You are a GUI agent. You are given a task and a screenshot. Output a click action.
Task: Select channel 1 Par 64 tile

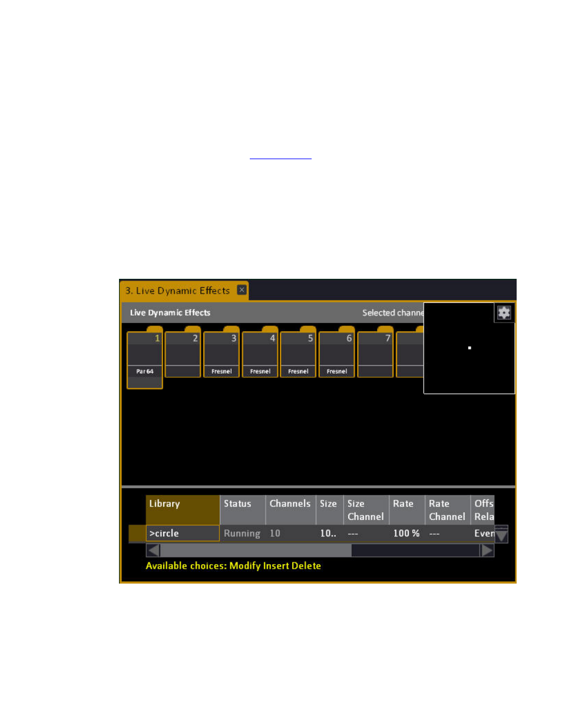click(x=145, y=359)
